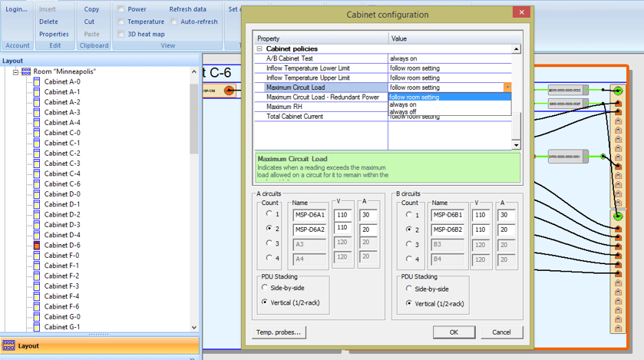Open Temp. probes... dialog
This screenshot has height=360, width=644.
[x=279, y=332]
